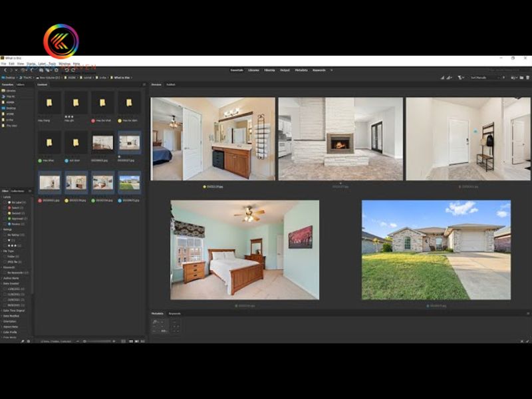Click the open recent file icon
This screenshot has height=399, width=532.
[x=514, y=78]
